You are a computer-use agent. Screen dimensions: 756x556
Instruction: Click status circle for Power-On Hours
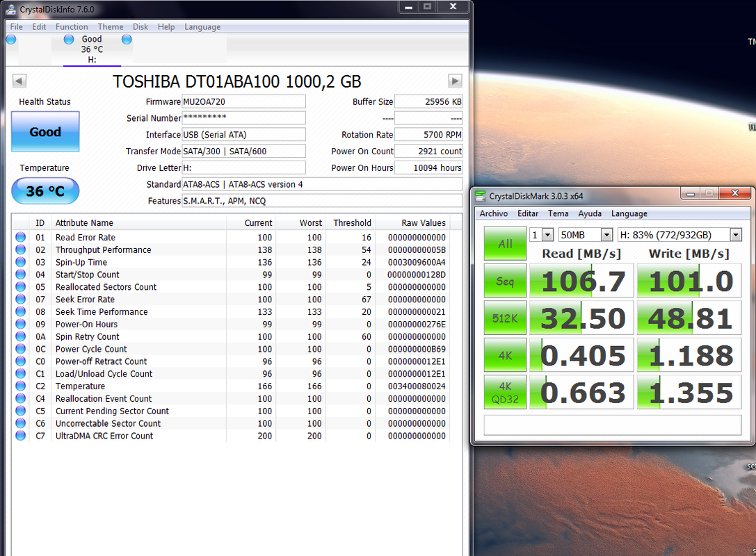(21, 324)
